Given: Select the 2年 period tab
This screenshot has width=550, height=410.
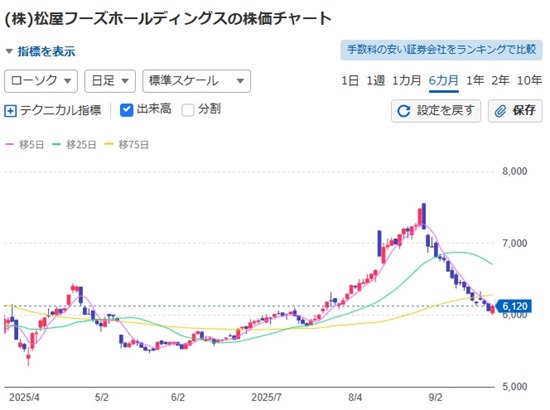Looking at the screenshot, I should 500,81.
